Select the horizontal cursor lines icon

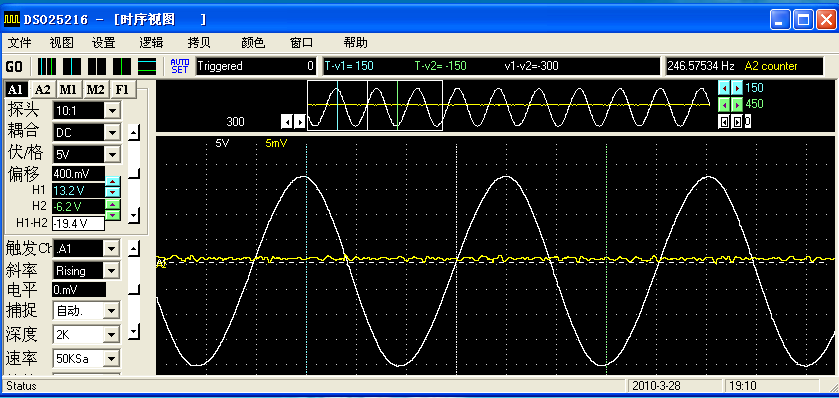click(147, 66)
